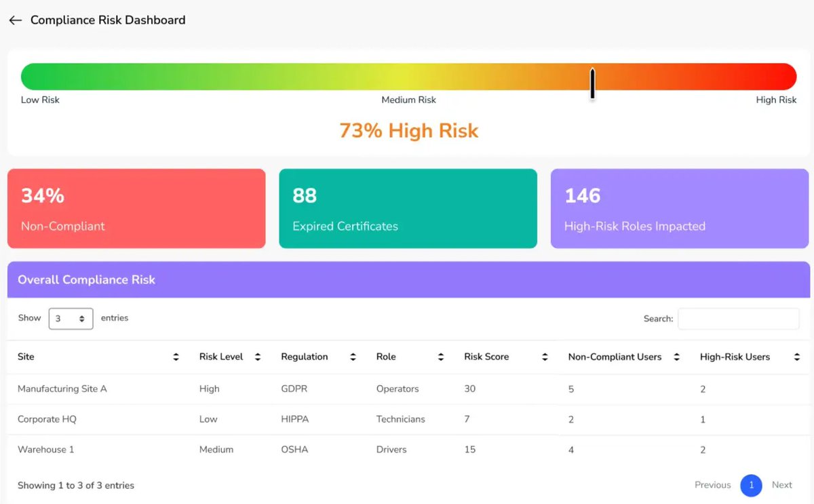Select the Warehouse 1 cell
Viewport: 814px width, 504px height.
(45, 450)
